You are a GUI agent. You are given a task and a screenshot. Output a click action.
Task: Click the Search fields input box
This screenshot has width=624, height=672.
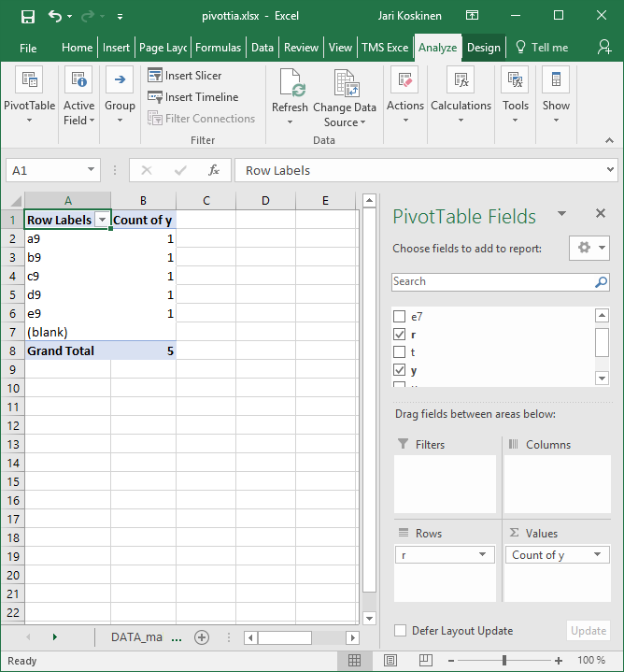click(491, 281)
